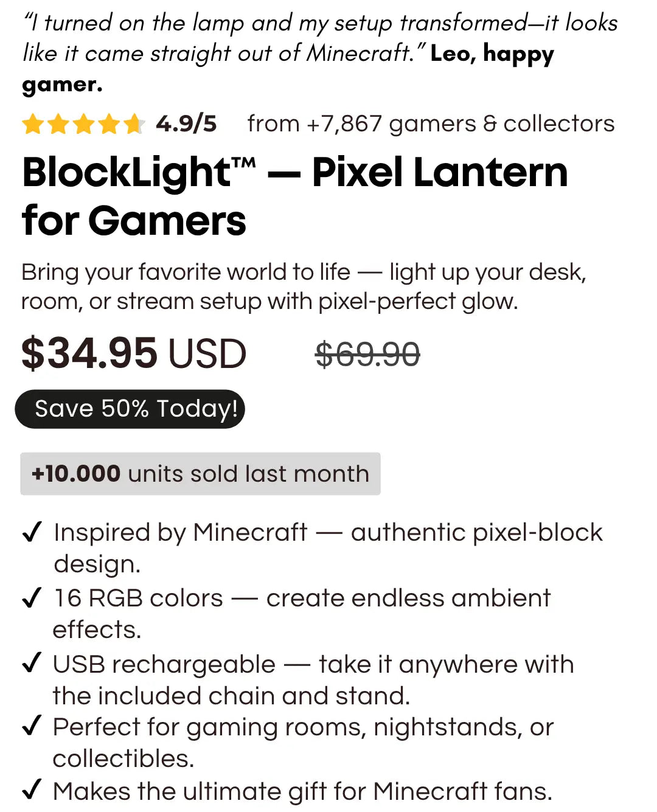Click the Save 50% Today! badge

click(130, 409)
